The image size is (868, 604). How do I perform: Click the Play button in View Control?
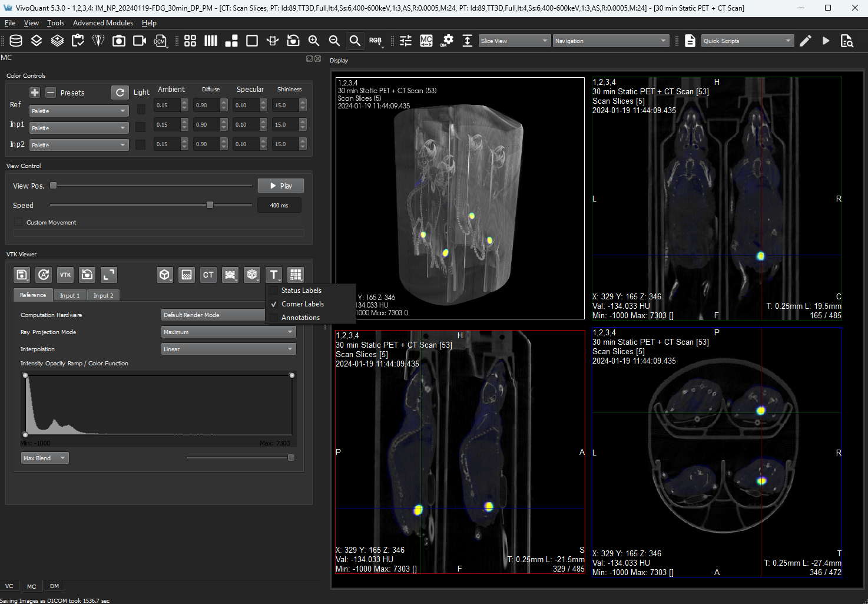click(x=281, y=186)
